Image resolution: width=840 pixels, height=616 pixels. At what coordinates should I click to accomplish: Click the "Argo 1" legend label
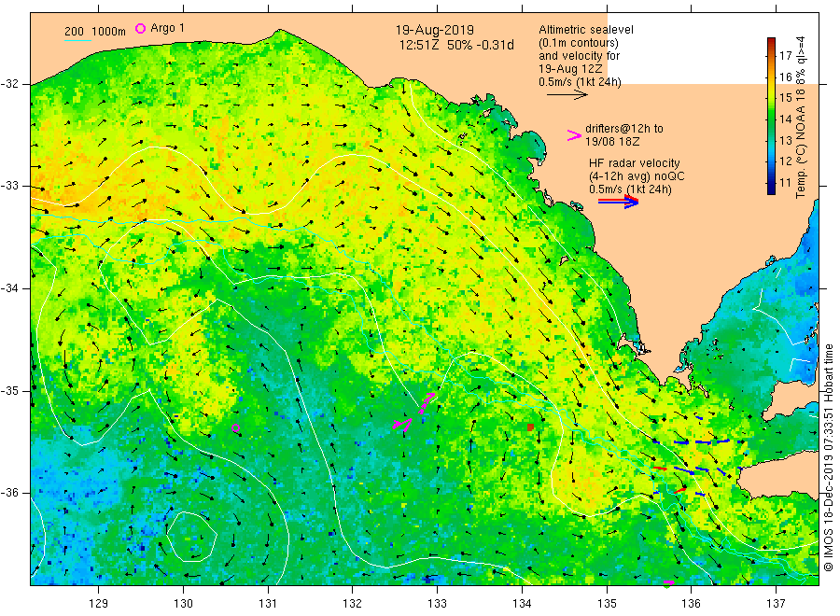point(167,28)
